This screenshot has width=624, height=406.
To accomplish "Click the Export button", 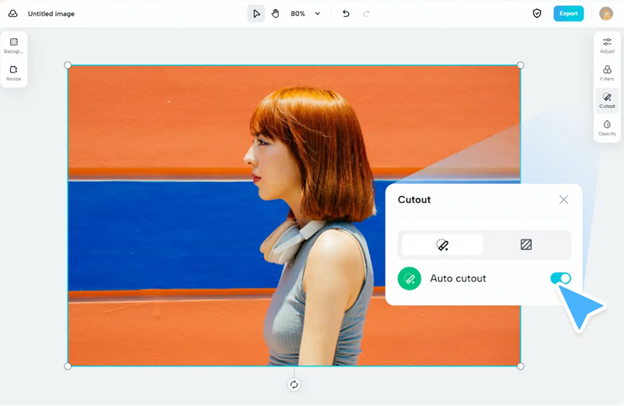I will point(569,14).
